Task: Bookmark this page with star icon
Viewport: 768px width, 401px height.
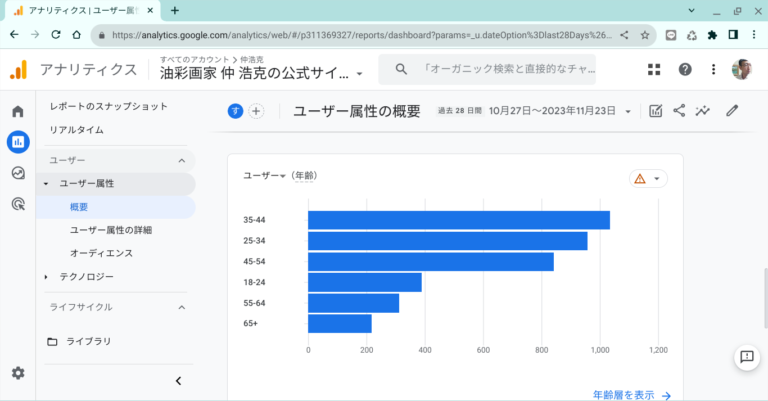Action: 645,35
